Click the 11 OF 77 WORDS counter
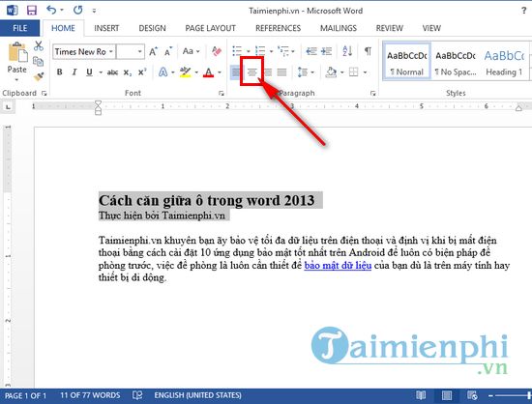This screenshot has width=532, height=404. pyautogui.click(x=90, y=395)
